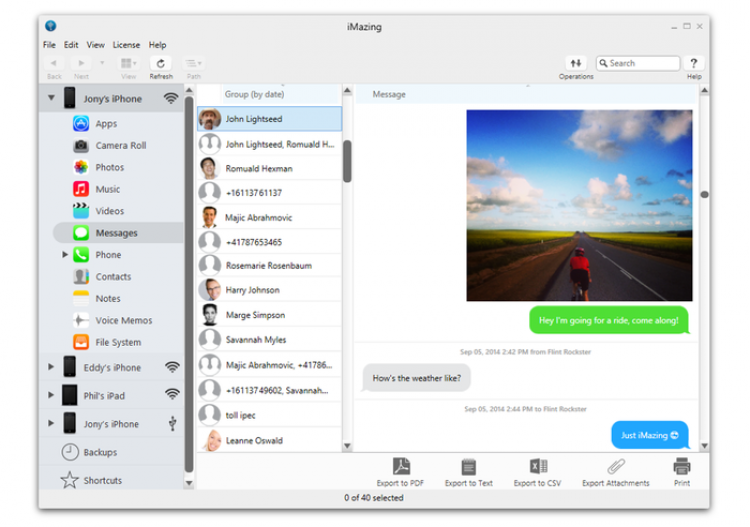Click Export to Text icon

[x=469, y=467]
